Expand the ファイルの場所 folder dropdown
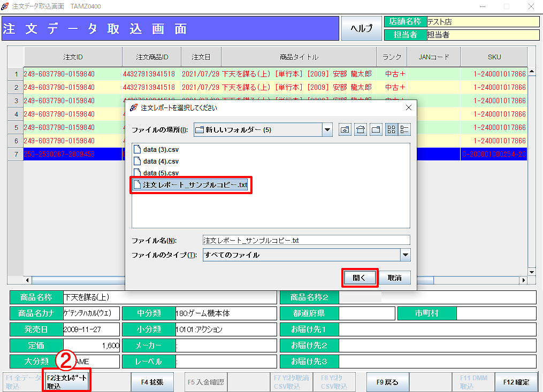This screenshot has width=543, height=392. tap(327, 129)
